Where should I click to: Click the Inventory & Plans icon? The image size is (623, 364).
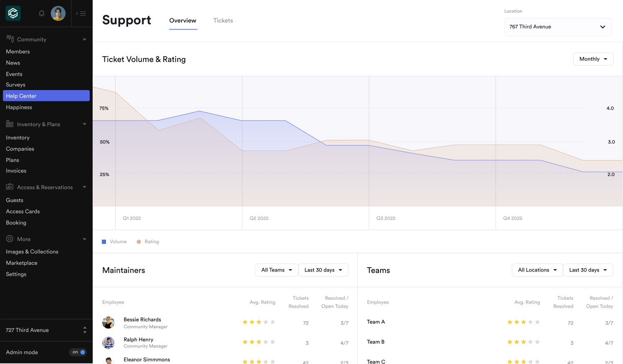10,124
